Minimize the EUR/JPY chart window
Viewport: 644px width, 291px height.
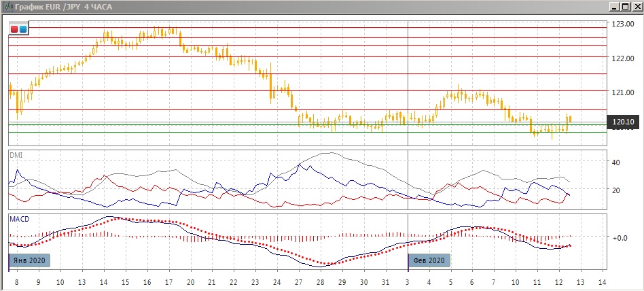613,6
